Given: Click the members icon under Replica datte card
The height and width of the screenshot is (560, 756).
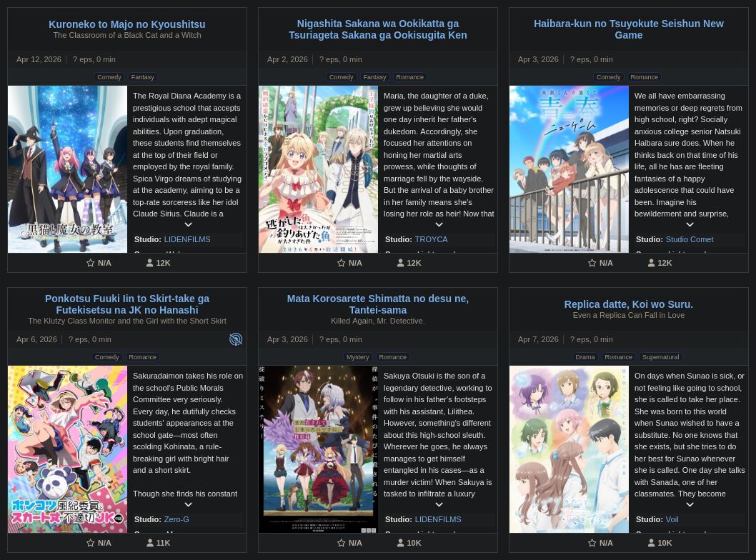Looking at the screenshot, I should (x=652, y=543).
